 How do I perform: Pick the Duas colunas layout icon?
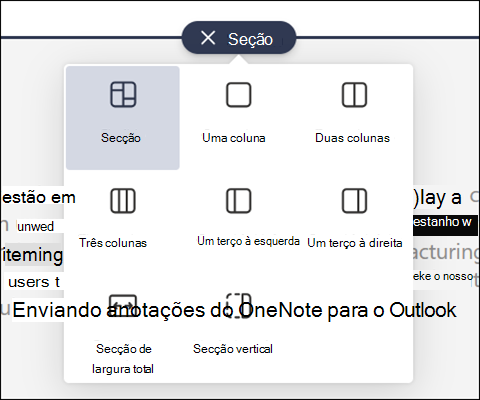pos(354,95)
